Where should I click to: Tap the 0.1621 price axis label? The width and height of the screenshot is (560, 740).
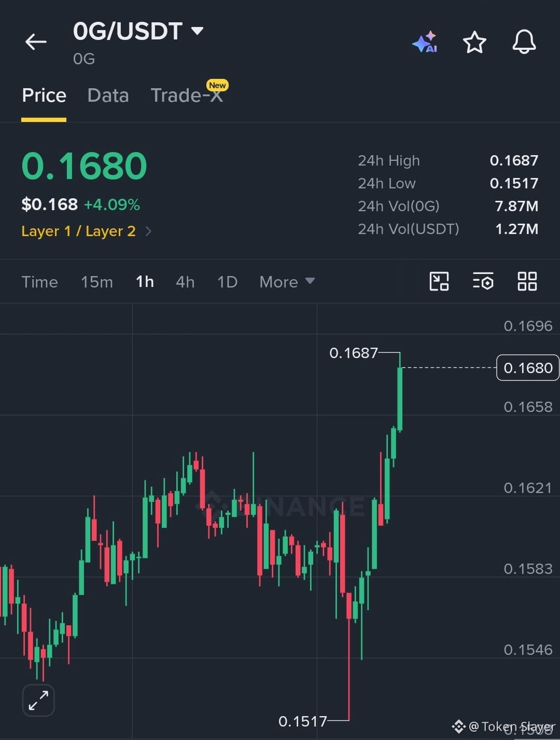(x=528, y=488)
